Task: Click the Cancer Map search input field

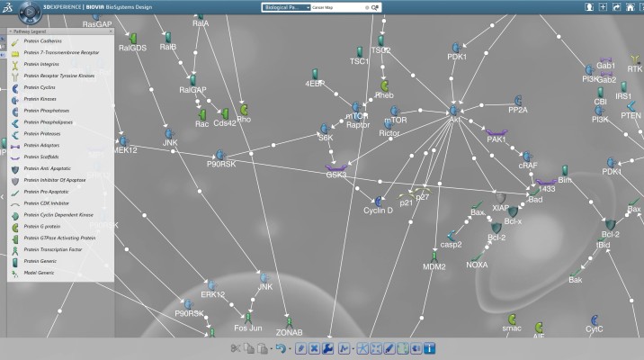Action: coord(337,7)
